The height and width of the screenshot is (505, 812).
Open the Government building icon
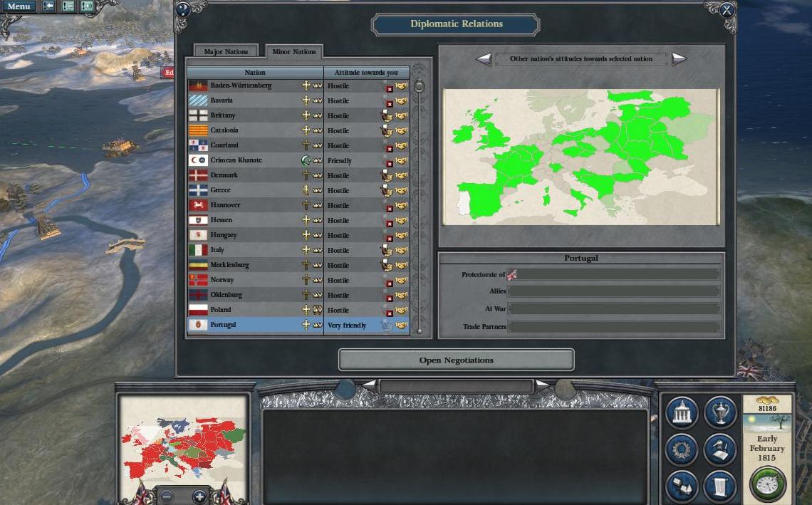point(682,412)
